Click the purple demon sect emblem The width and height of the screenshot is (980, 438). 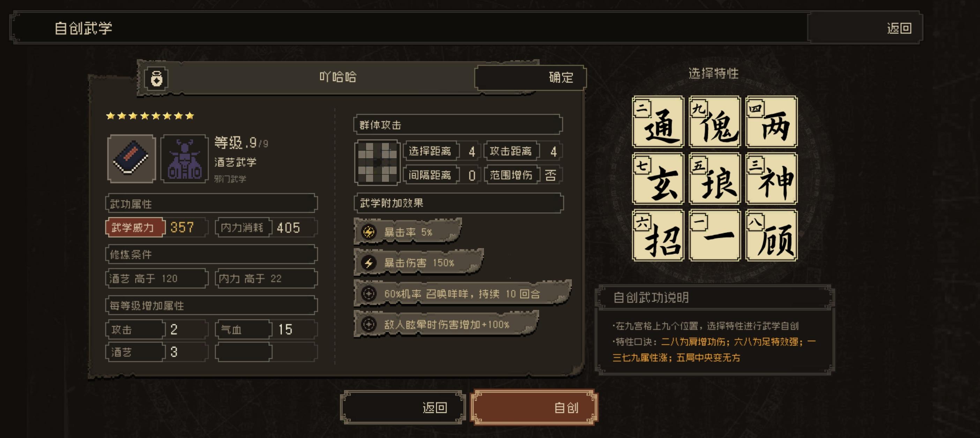click(185, 159)
